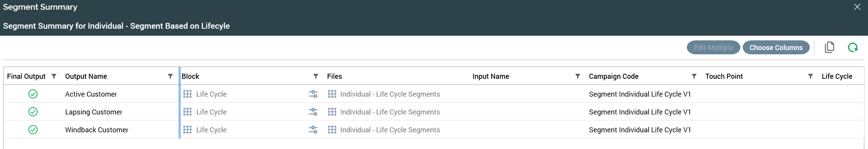Toggle Final Output check for Windback Customer
Viewport: 868px width, 149px height.
(x=33, y=130)
